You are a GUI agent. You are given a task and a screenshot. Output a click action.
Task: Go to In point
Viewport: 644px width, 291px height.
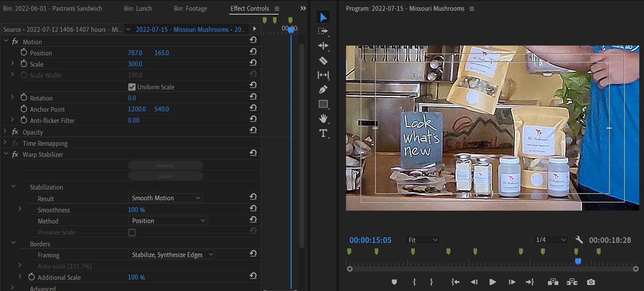click(x=456, y=282)
